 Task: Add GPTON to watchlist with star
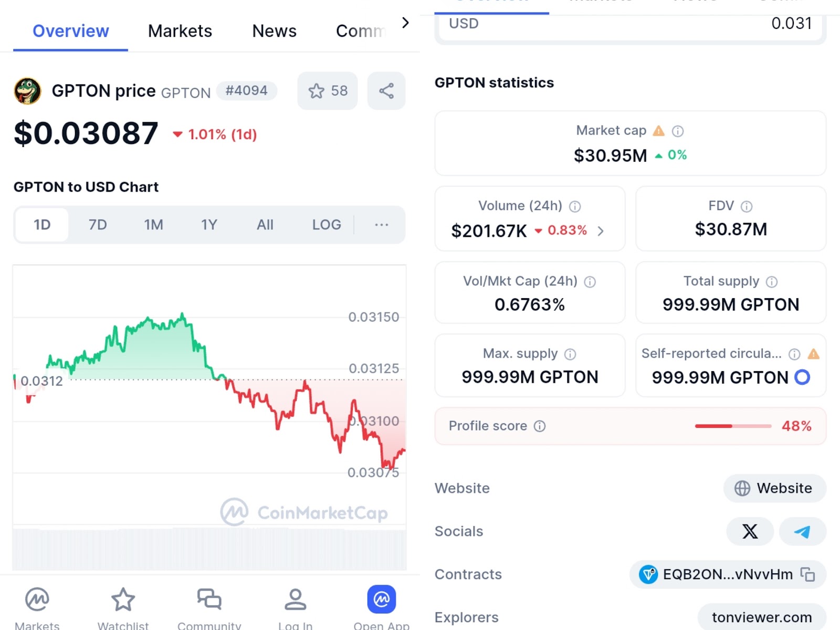click(327, 91)
